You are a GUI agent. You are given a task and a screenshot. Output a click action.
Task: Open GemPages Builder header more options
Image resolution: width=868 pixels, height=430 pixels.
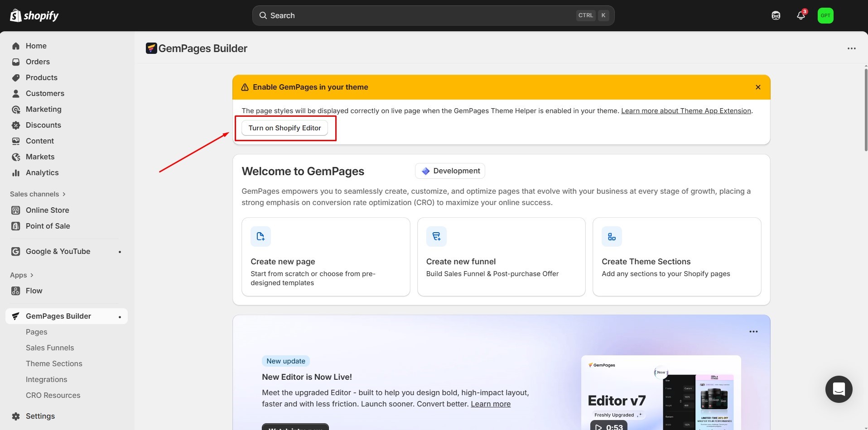point(851,48)
